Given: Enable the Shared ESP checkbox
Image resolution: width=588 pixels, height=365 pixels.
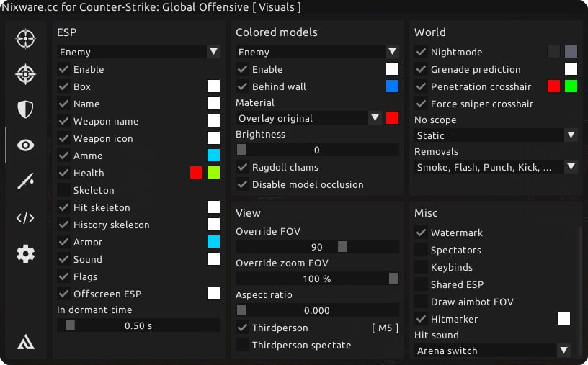Looking at the screenshot, I should pos(421,284).
